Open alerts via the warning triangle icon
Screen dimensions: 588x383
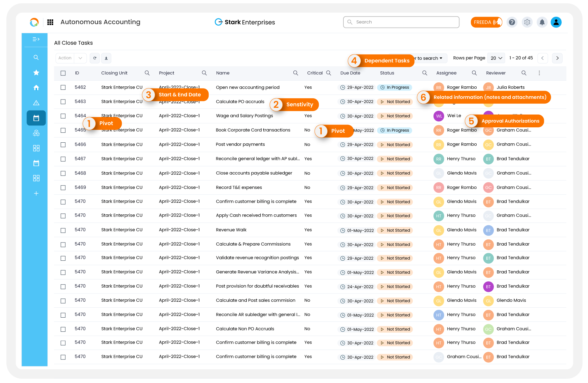[36, 103]
